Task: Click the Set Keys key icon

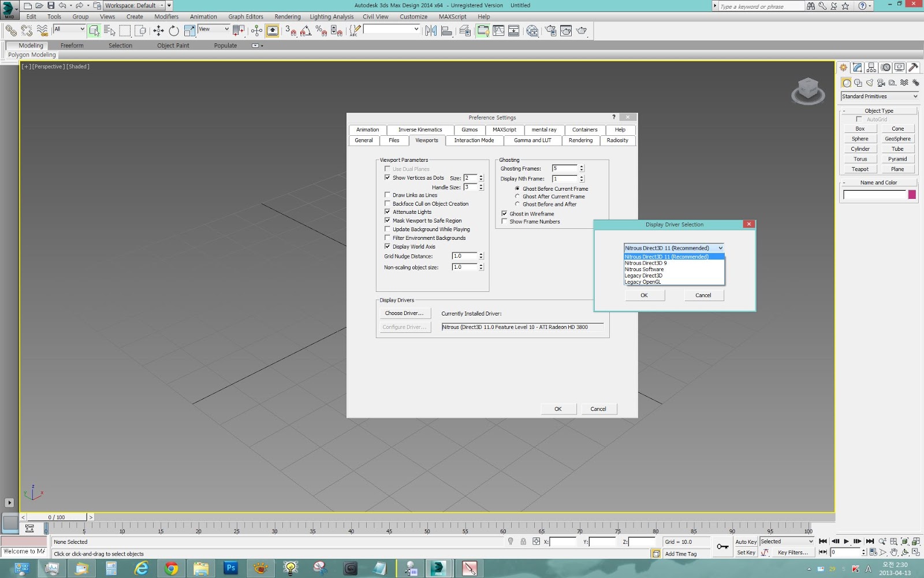Action: 722,547
